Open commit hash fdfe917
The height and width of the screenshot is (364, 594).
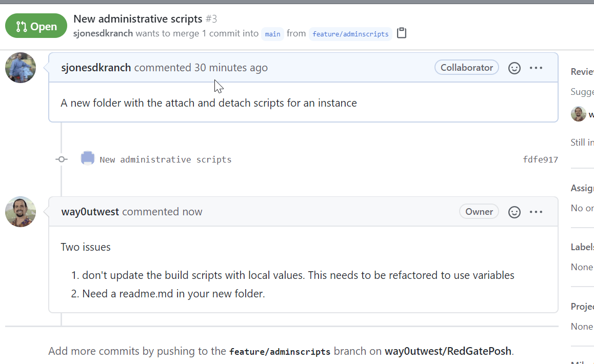pyautogui.click(x=540, y=159)
